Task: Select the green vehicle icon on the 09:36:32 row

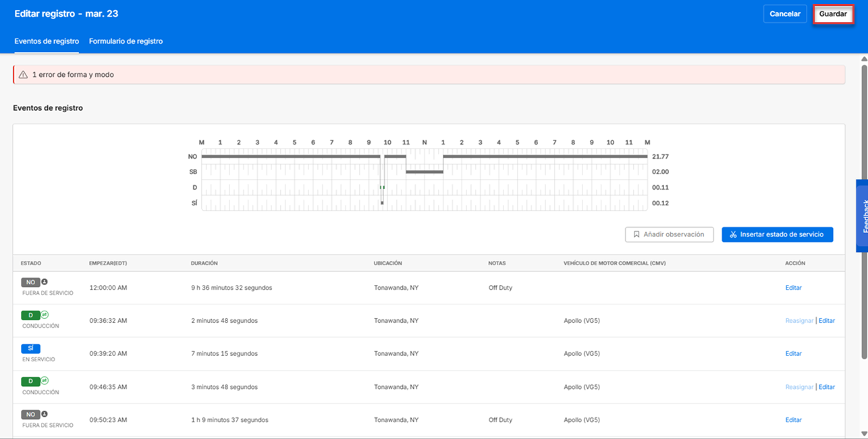Action: point(44,314)
